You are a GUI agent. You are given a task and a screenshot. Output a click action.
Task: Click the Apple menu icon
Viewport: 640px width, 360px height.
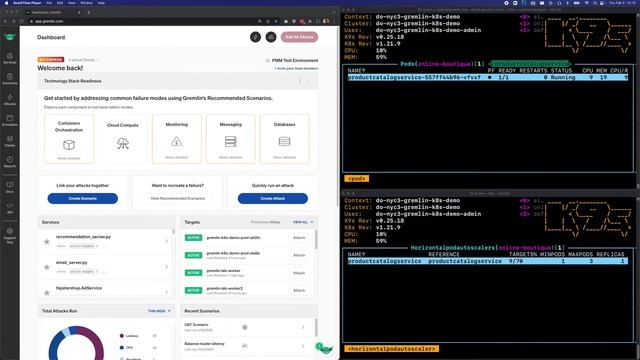(6, 3)
